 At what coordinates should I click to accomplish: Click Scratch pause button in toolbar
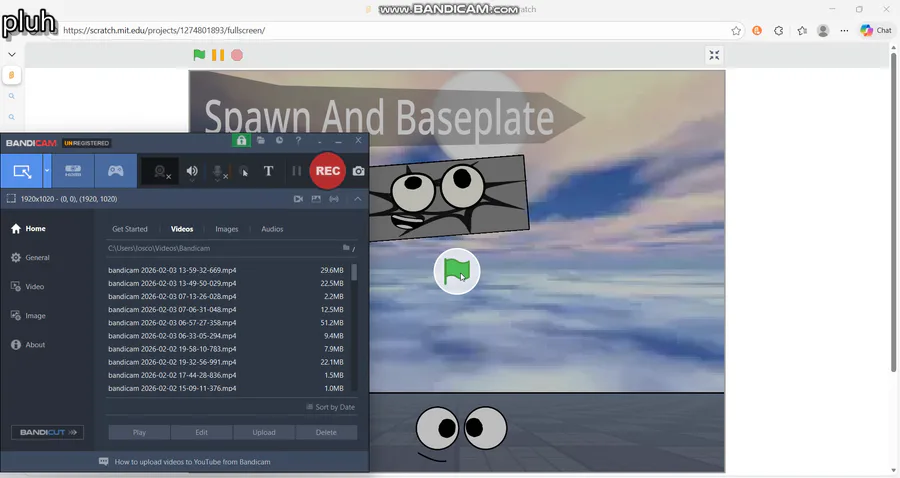pyautogui.click(x=218, y=55)
